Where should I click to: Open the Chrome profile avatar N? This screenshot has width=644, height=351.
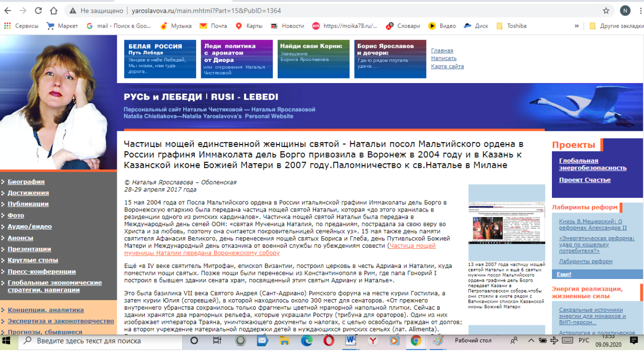[x=625, y=11]
